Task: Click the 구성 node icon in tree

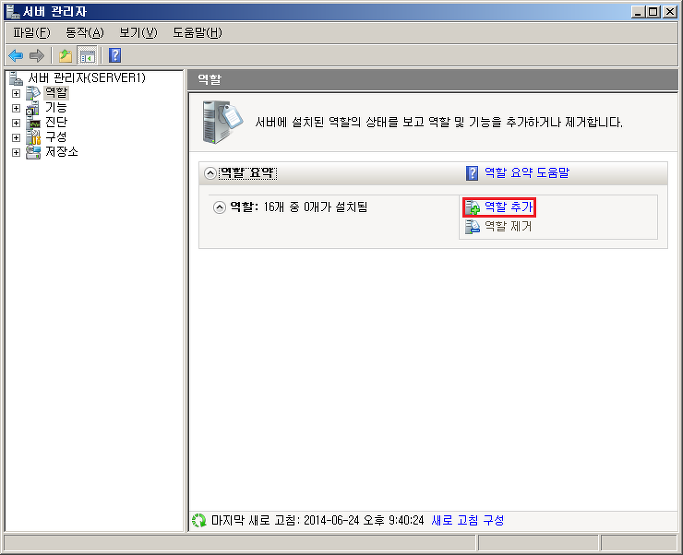Action: [x=33, y=137]
